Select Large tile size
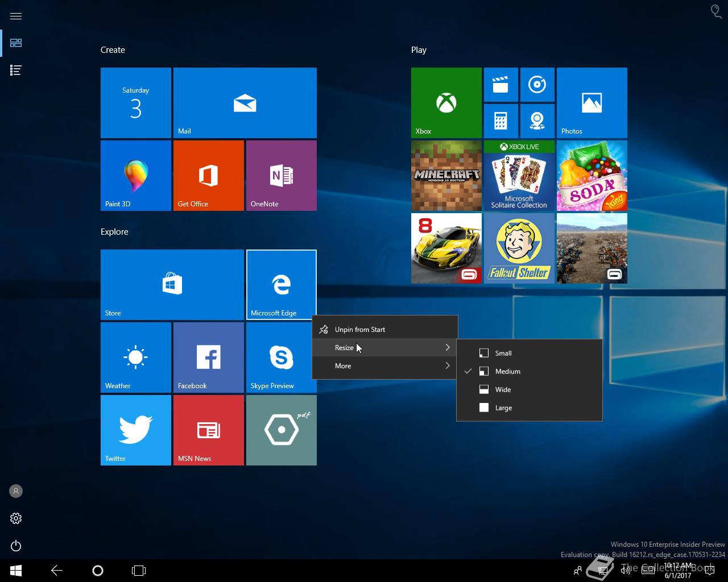The width and height of the screenshot is (728, 582). coord(530,408)
